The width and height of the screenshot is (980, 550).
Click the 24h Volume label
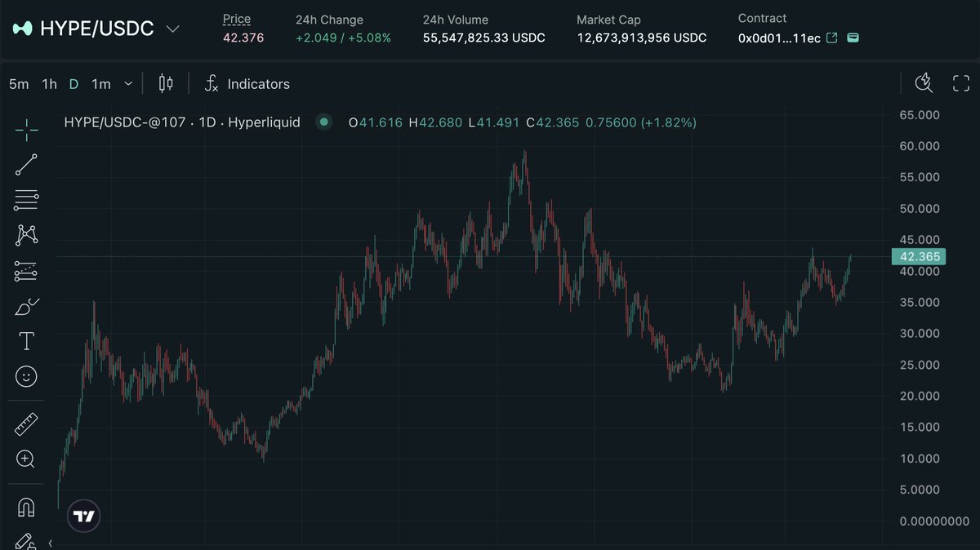[x=455, y=20]
